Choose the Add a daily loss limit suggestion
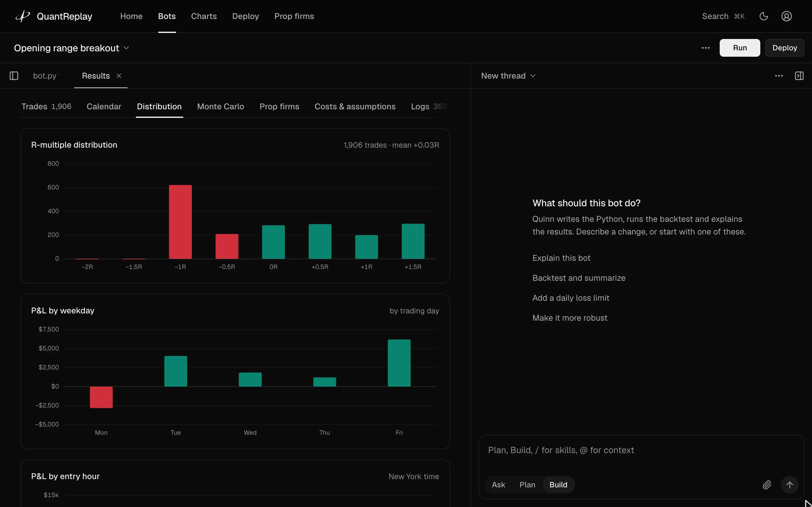This screenshot has height=507, width=812. click(x=570, y=298)
